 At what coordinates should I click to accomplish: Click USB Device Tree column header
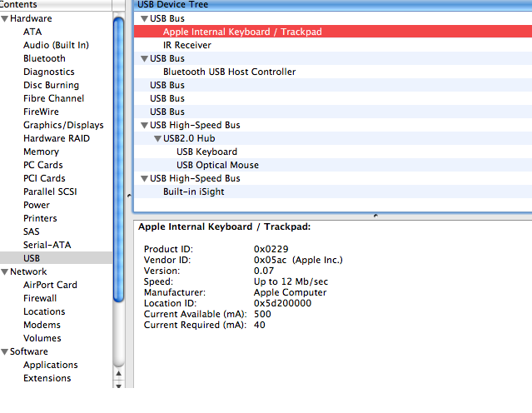click(333, 5)
